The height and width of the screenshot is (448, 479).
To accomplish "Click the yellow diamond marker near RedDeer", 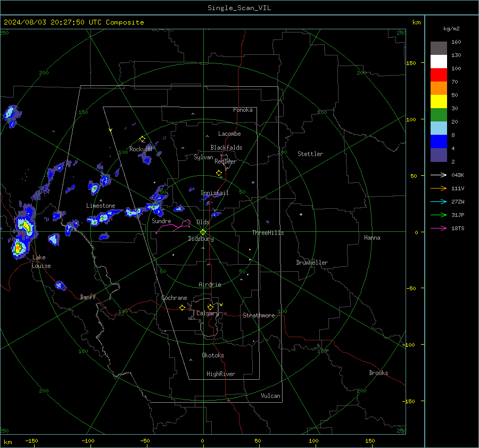I will pyautogui.click(x=219, y=173).
